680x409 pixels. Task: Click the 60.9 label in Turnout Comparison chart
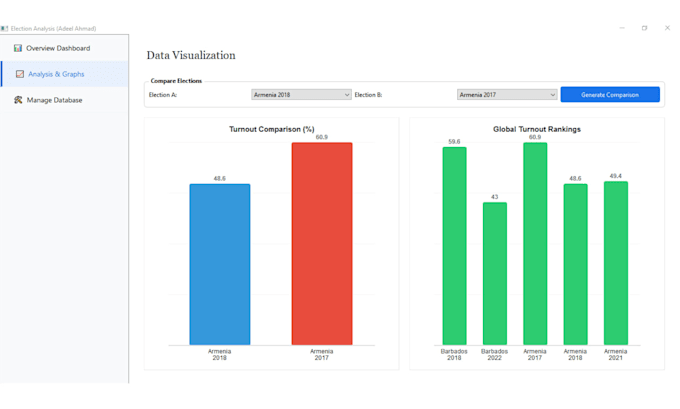(x=322, y=137)
